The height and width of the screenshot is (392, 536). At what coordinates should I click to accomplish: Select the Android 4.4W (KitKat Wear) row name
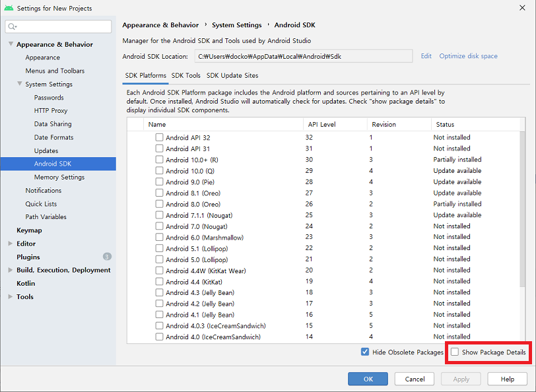point(206,271)
